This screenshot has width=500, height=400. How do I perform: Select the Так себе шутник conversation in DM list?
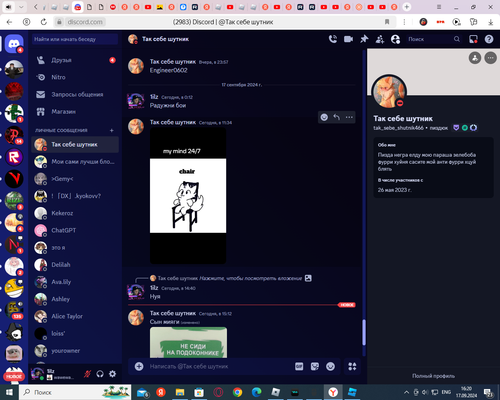tap(75, 145)
